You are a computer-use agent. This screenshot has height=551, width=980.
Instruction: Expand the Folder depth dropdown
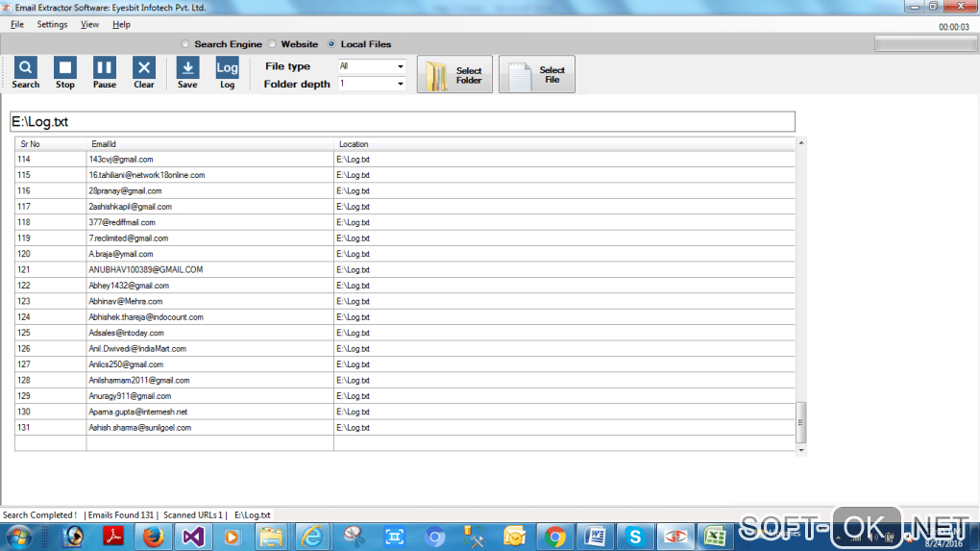click(x=400, y=84)
